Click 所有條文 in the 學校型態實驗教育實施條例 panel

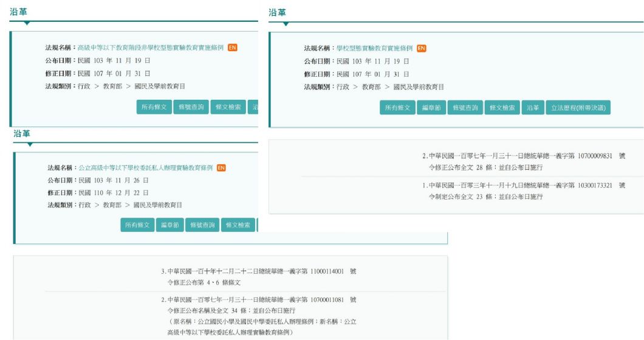click(x=397, y=108)
